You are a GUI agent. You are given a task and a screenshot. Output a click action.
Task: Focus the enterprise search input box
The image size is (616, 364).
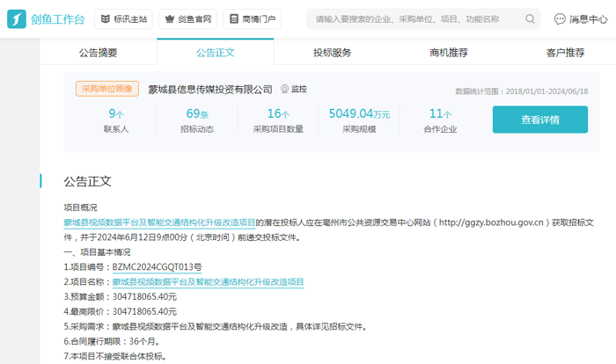point(414,18)
